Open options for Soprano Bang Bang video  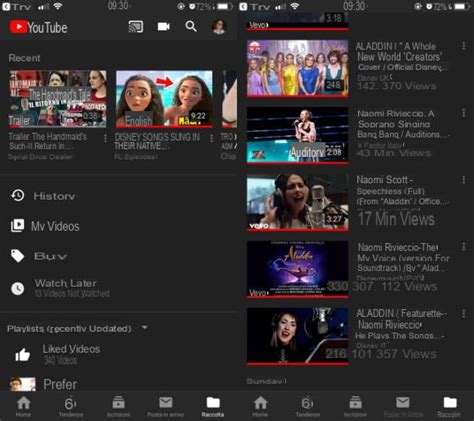(x=464, y=113)
